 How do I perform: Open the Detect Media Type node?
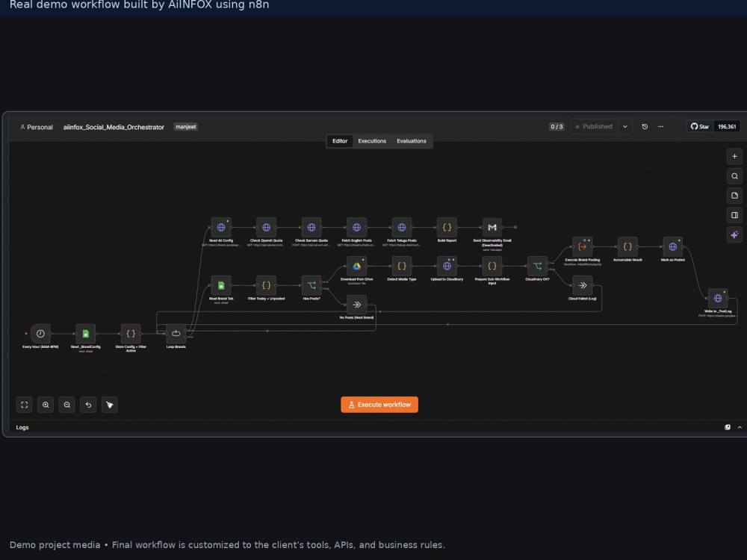coord(402,267)
